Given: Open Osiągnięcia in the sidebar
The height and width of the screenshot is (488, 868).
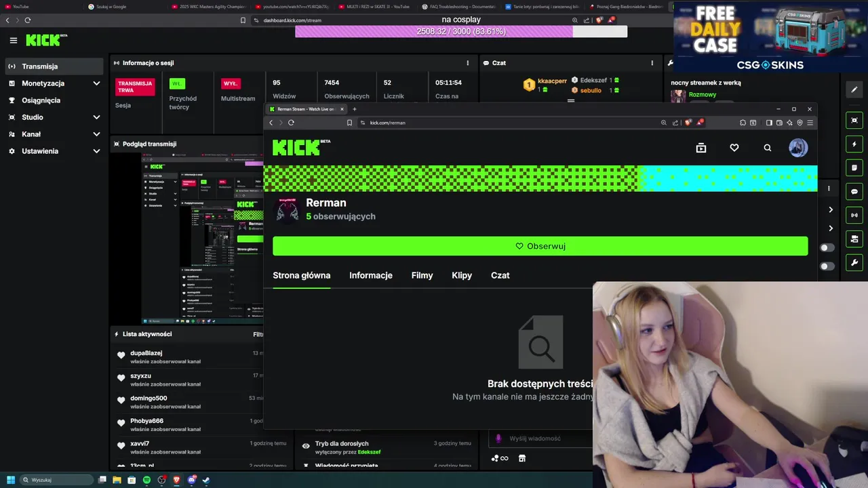Looking at the screenshot, I should point(54,100).
